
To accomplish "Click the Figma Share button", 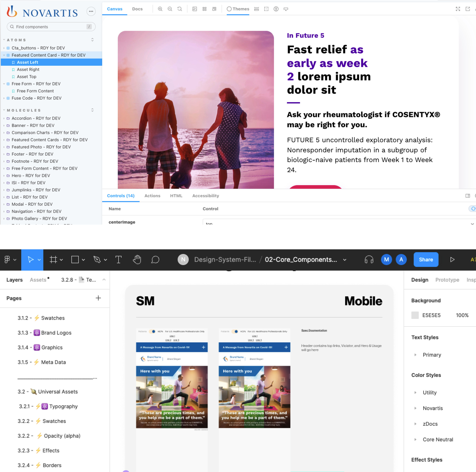I will 426,260.
